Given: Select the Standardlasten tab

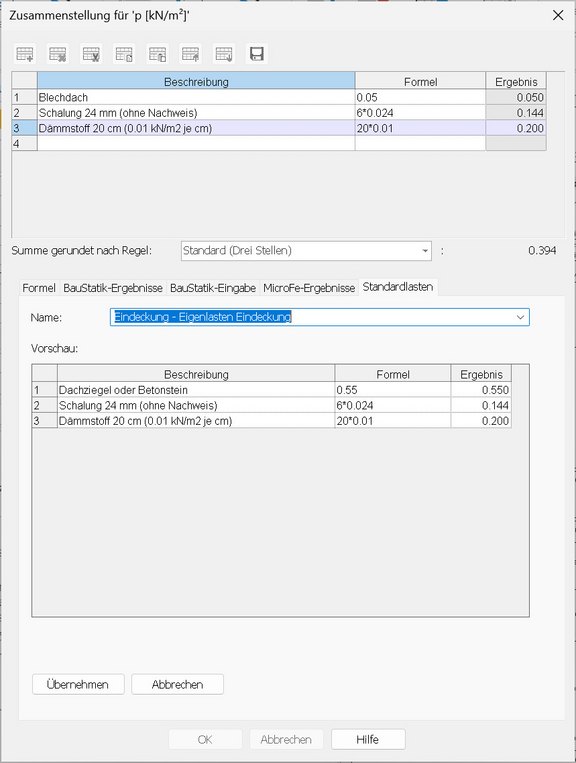Looking at the screenshot, I should point(398,287).
